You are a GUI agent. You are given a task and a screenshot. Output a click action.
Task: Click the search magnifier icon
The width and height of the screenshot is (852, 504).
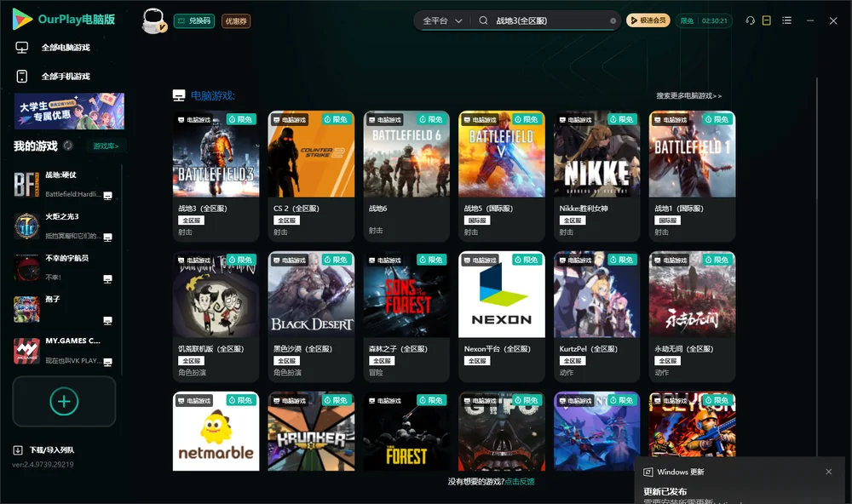(x=483, y=20)
